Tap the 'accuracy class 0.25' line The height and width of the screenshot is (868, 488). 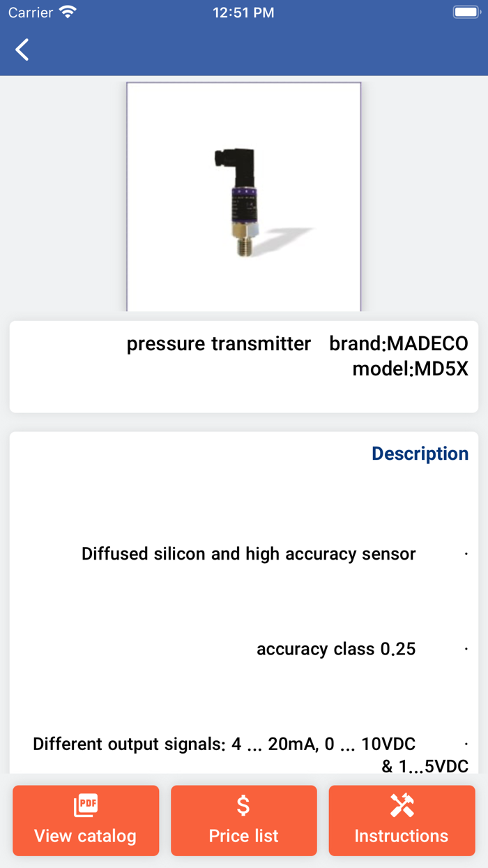tap(336, 649)
